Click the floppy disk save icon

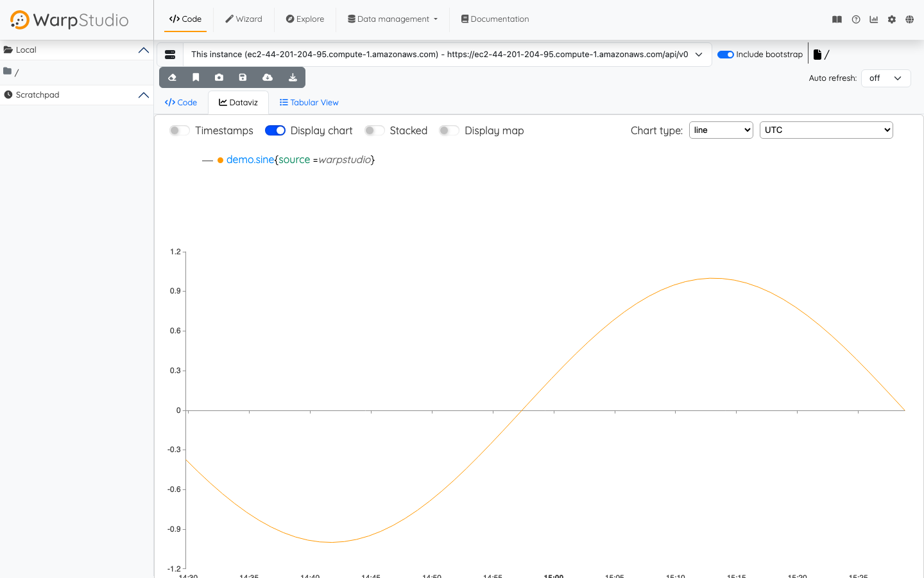(x=243, y=77)
